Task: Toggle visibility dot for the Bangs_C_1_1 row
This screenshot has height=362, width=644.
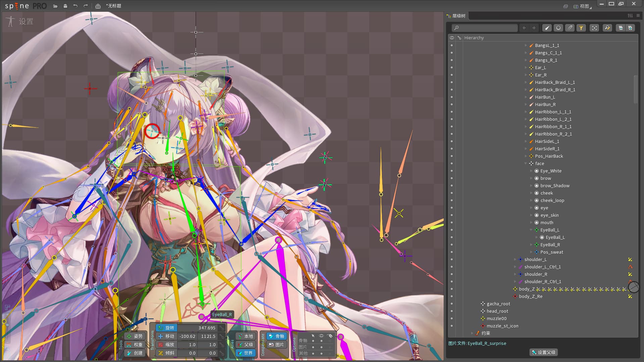Action: click(452, 53)
